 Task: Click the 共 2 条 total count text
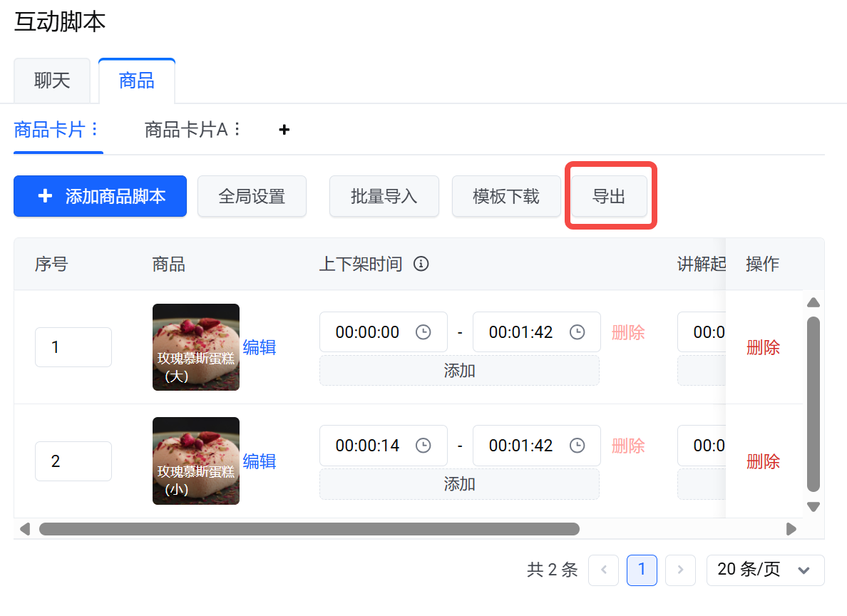(x=553, y=570)
